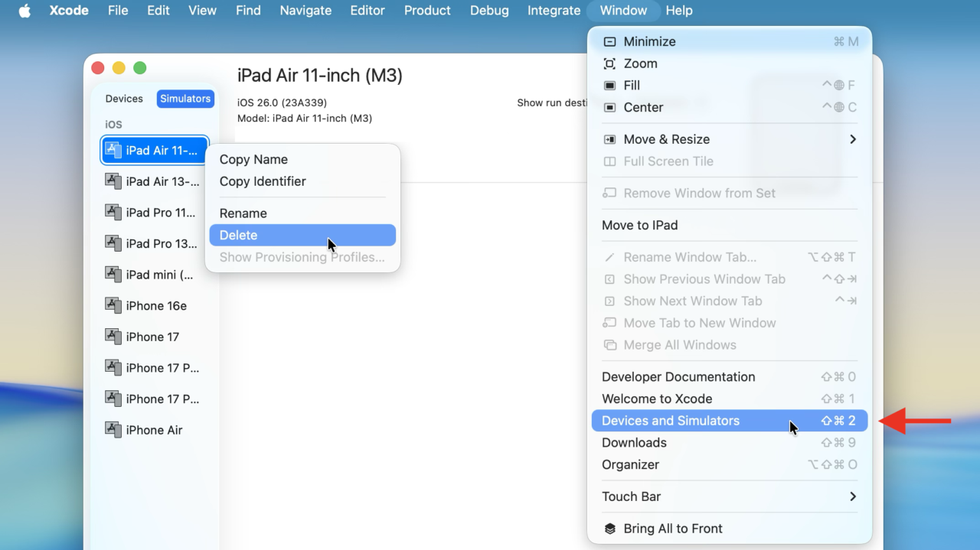Click the Minimize window icon in menu

click(x=609, y=42)
